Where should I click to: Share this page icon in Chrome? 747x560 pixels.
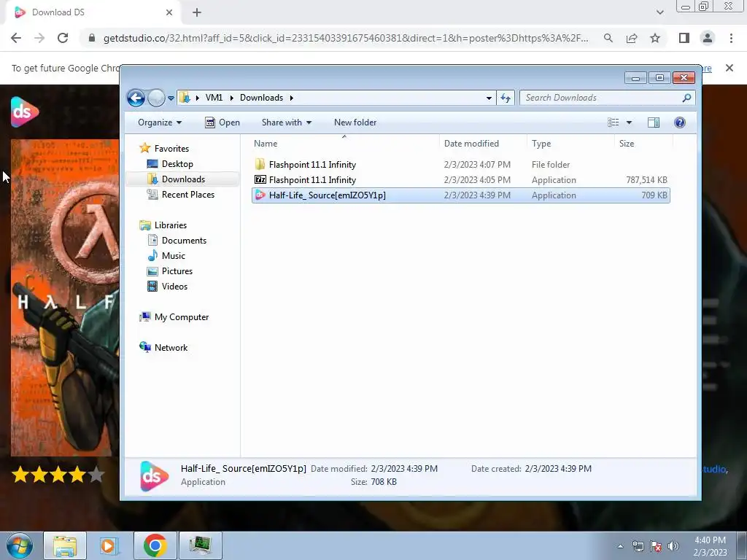(632, 38)
